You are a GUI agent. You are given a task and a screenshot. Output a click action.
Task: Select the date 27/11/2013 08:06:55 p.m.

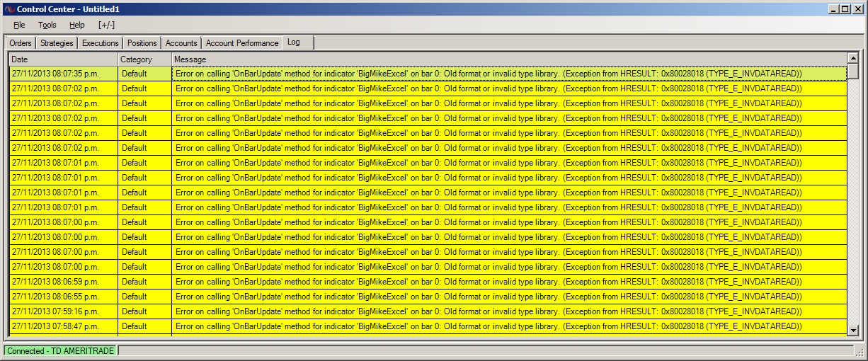click(63, 297)
